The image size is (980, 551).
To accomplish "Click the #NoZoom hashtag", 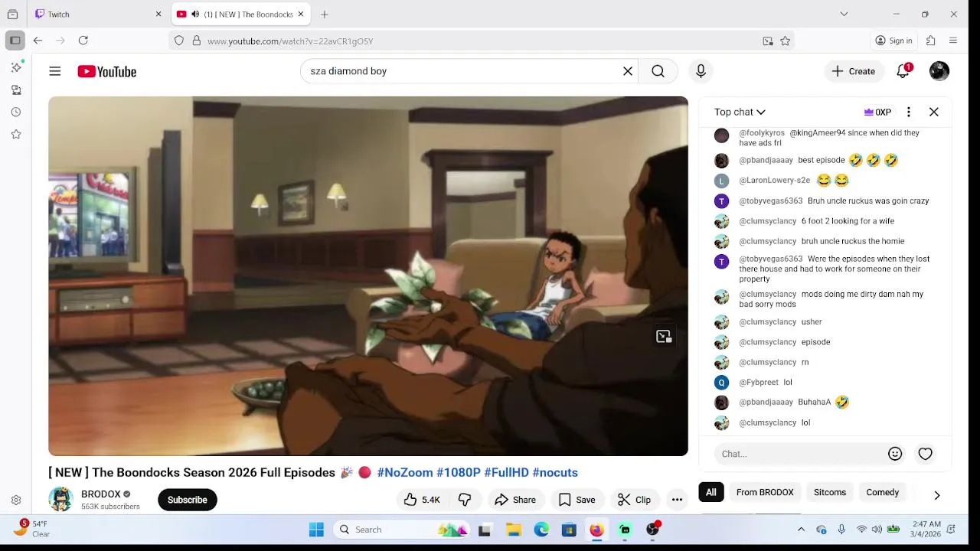I will [405, 472].
